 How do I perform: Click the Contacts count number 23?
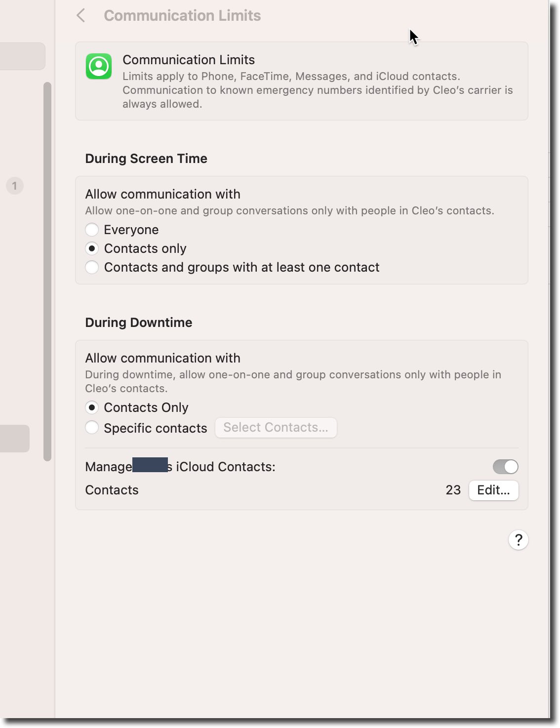pos(453,490)
